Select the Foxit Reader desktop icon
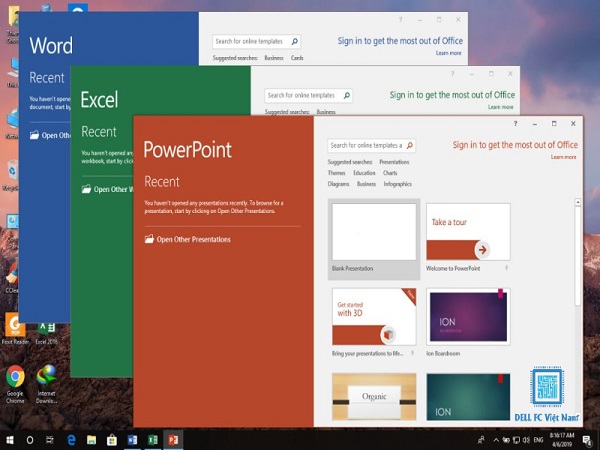Viewport: 600px width, 450px height. pos(15,328)
